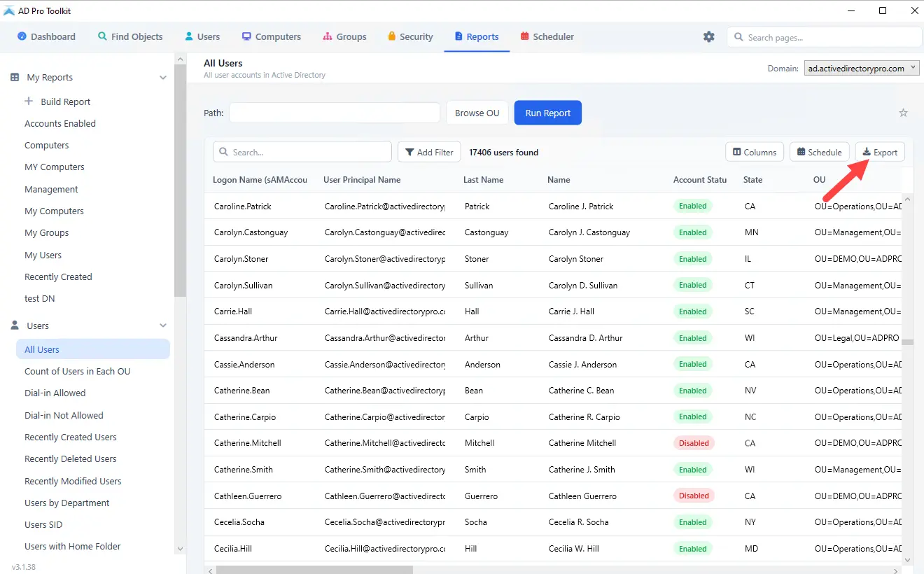The image size is (924, 574).
Task: Click the magnifier icon in table search
Action: tap(223, 152)
